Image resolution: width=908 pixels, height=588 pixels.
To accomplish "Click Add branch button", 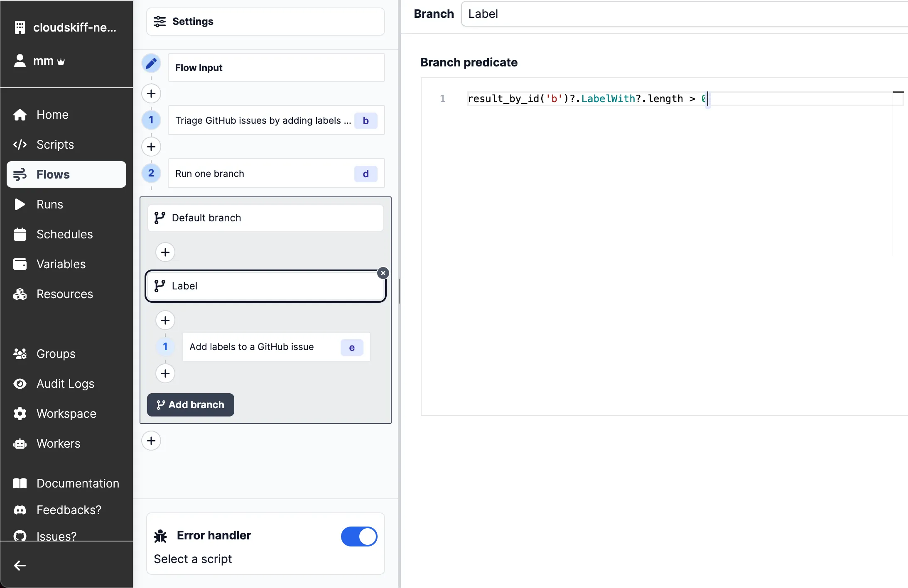I will coord(190,404).
